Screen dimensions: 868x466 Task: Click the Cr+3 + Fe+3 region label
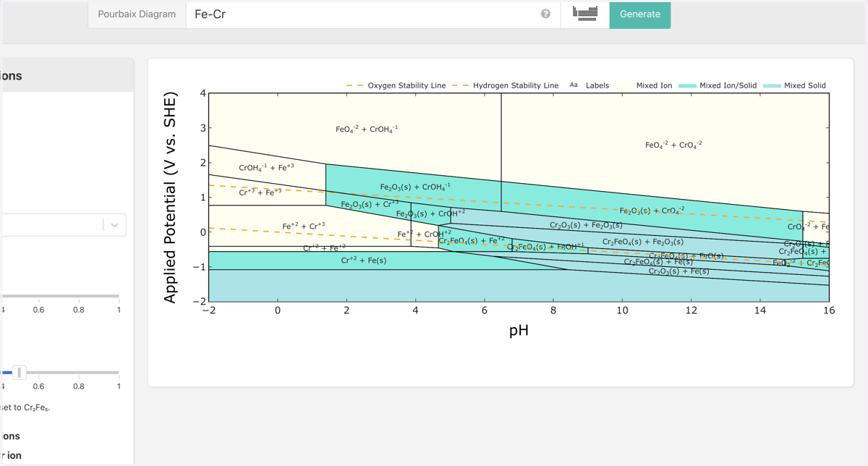(x=260, y=192)
